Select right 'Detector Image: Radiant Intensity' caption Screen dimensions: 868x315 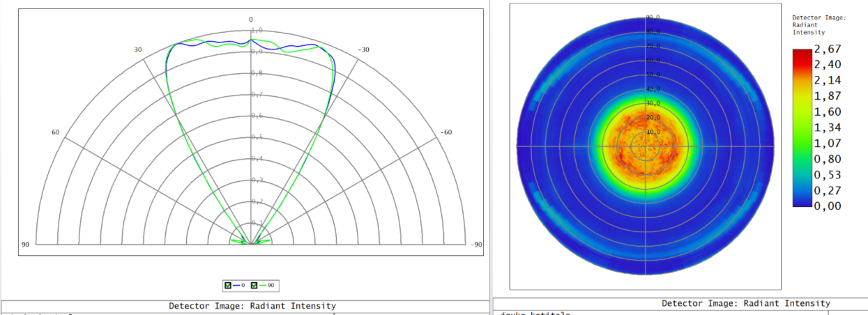coord(746,303)
